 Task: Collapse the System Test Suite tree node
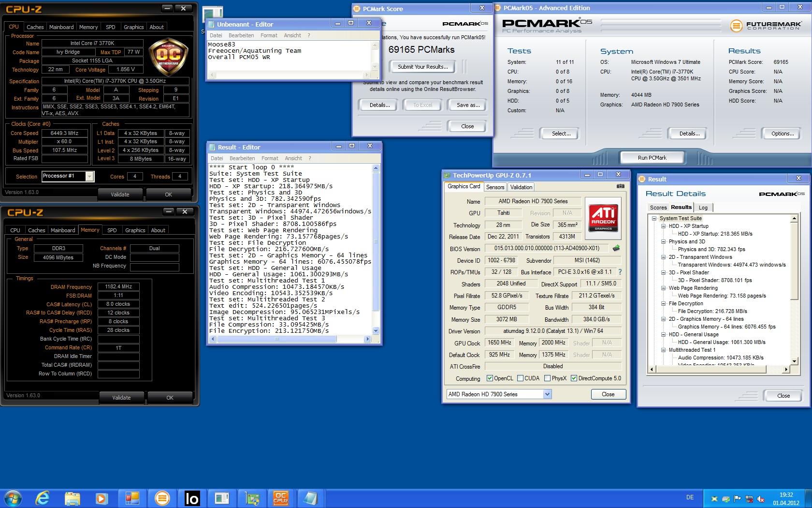654,218
